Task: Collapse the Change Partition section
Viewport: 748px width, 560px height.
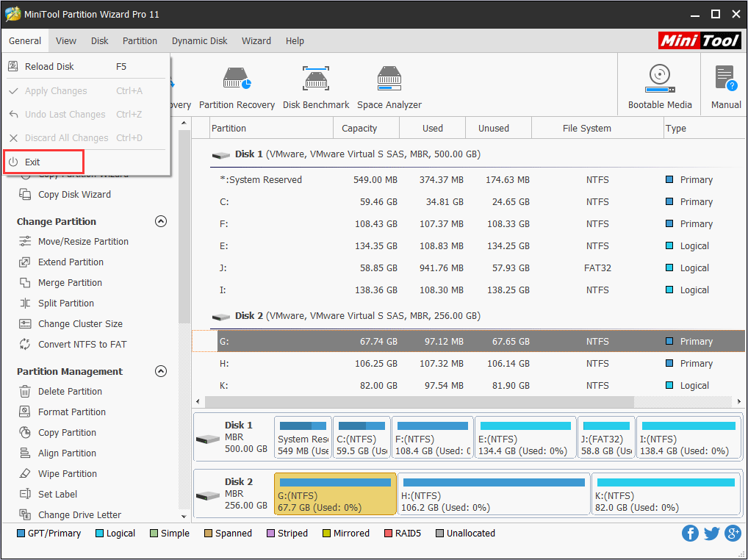Action: coord(161,221)
